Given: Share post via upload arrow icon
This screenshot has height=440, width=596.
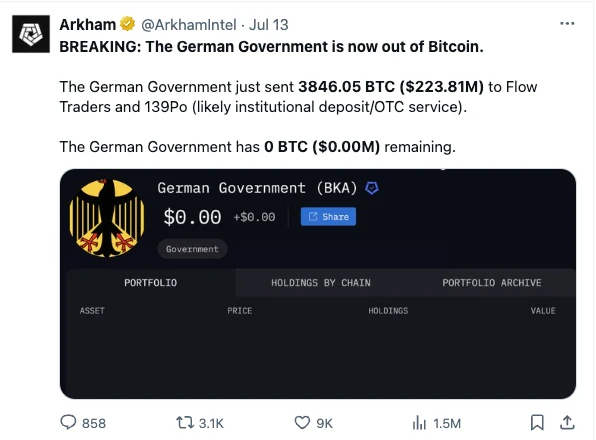Looking at the screenshot, I should click(x=567, y=422).
